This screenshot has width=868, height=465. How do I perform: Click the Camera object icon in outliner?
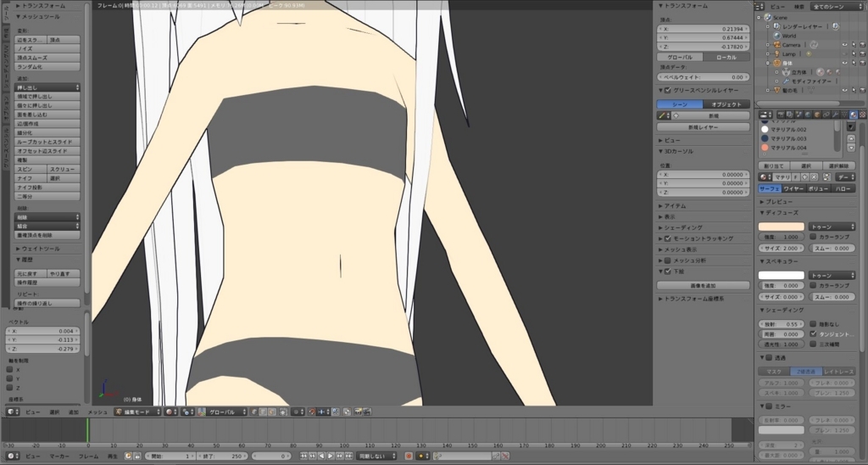click(776, 45)
